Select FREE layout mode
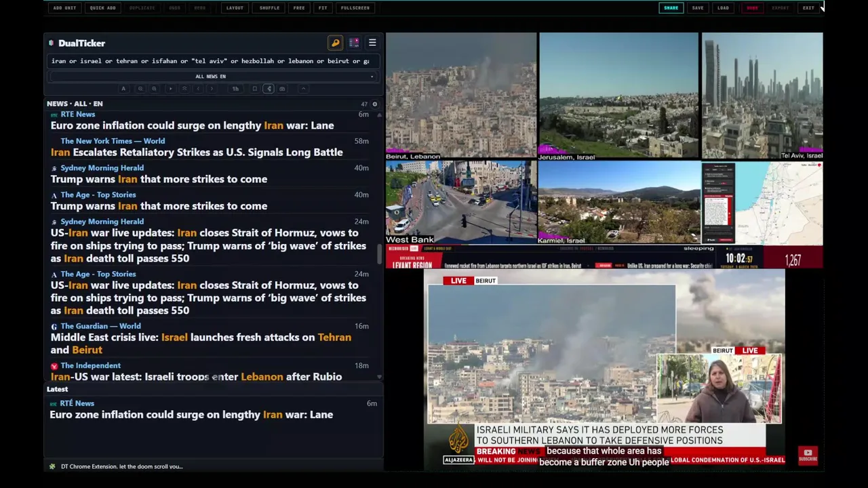Image resolution: width=868 pixels, height=488 pixels. pos(299,8)
